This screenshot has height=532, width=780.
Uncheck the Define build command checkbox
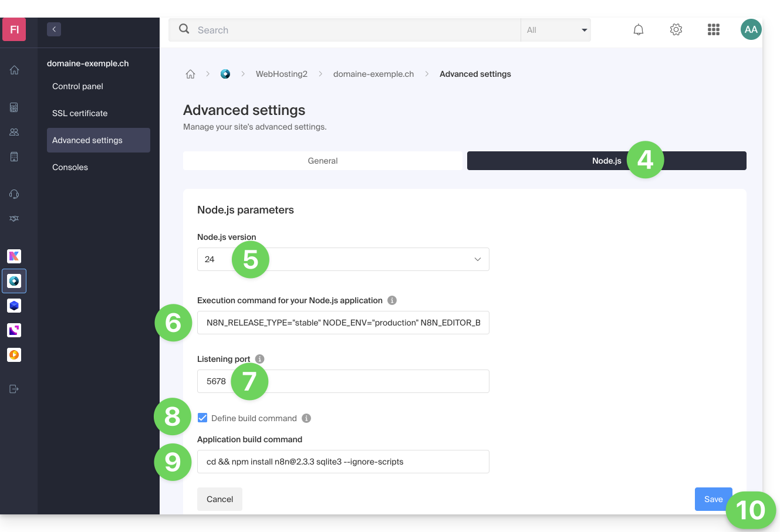click(x=202, y=418)
